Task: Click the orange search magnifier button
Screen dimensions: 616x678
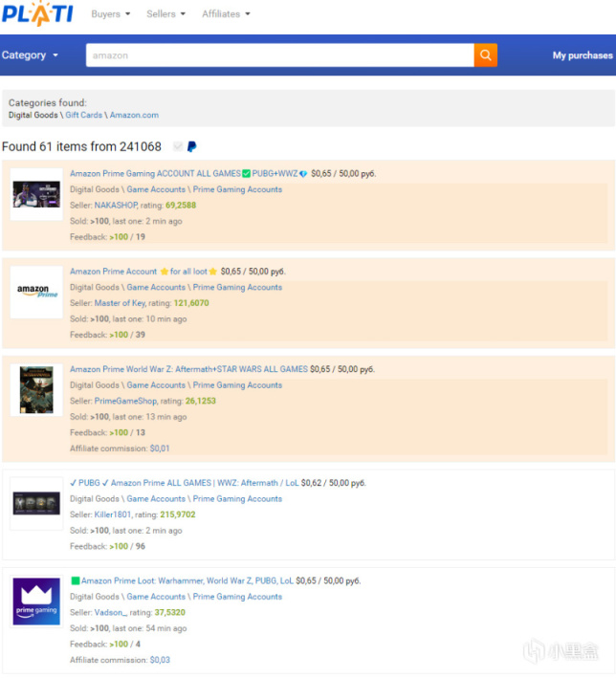Action: (x=485, y=55)
